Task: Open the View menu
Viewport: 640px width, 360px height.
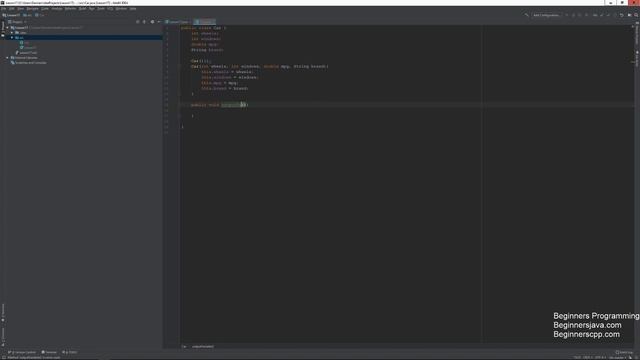Action: (x=20, y=9)
